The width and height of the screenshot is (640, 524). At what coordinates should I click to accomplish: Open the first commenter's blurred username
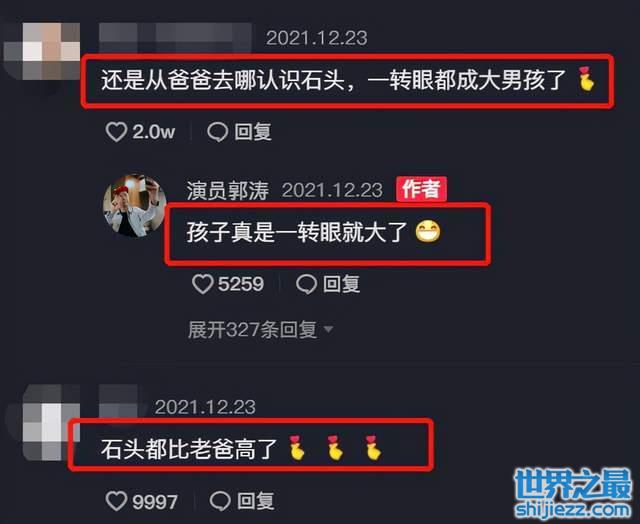point(176,38)
